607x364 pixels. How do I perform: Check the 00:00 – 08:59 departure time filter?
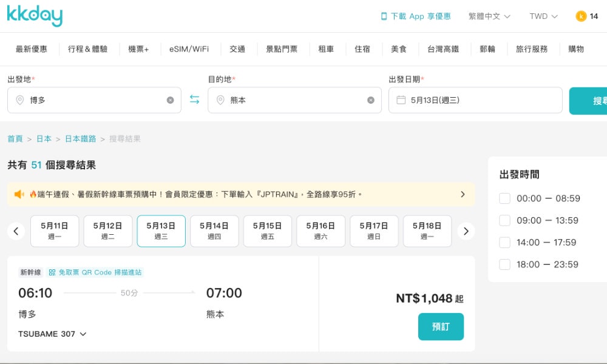(505, 198)
